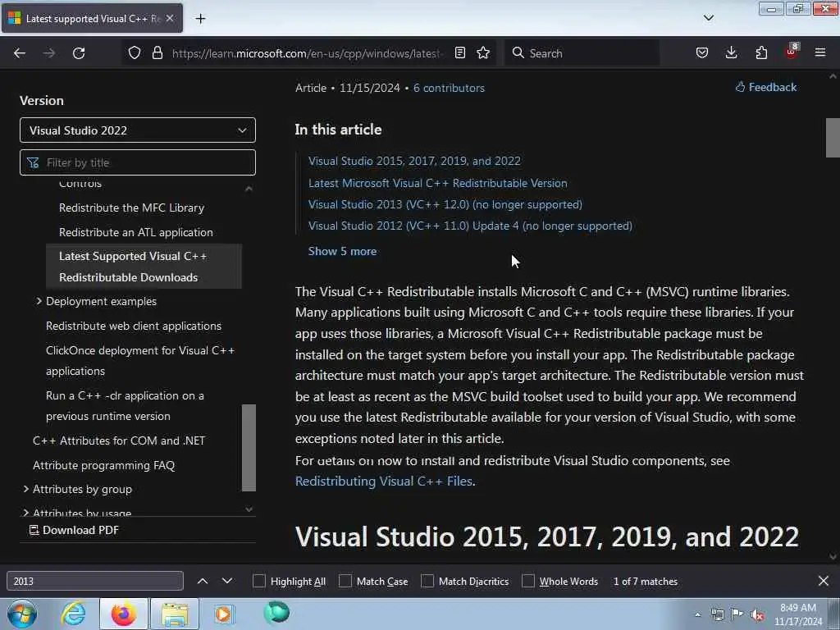Jump to Visual Studio 2012 (VC++ 11.0) Update 4
This screenshot has width=840, height=630.
coord(470,226)
